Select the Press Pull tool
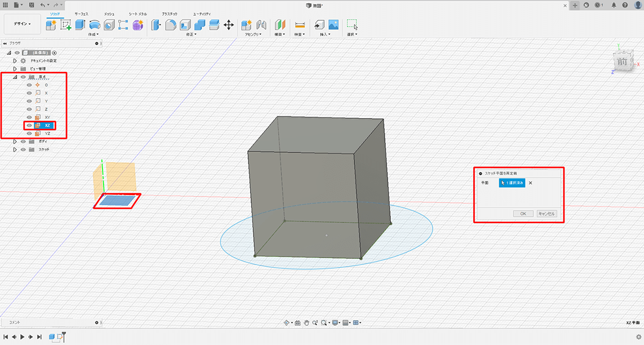The image size is (644, 345). 156,24
